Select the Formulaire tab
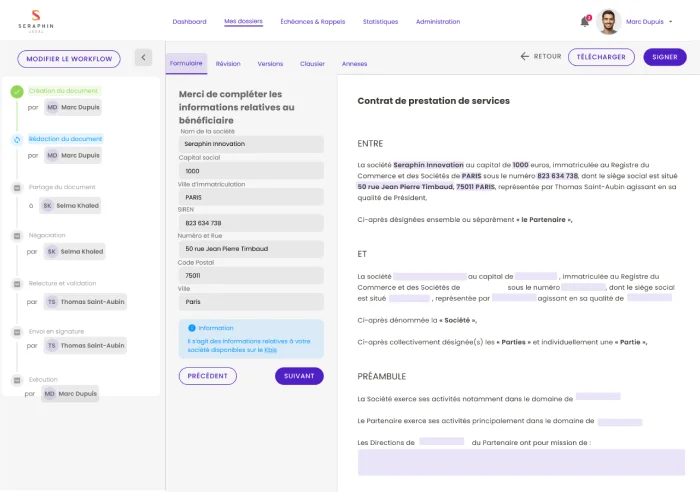The width and height of the screenshot is (700, 492). click(186, 63)
